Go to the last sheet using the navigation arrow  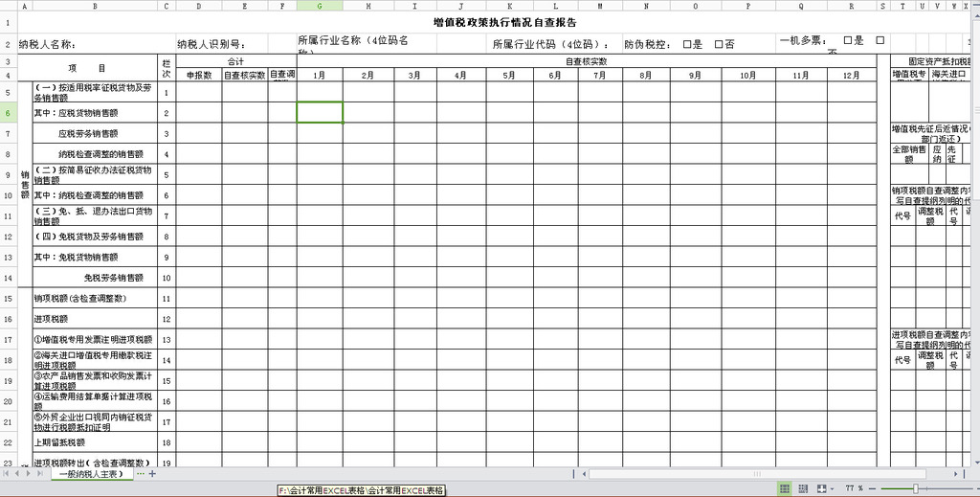click(39, 474)
